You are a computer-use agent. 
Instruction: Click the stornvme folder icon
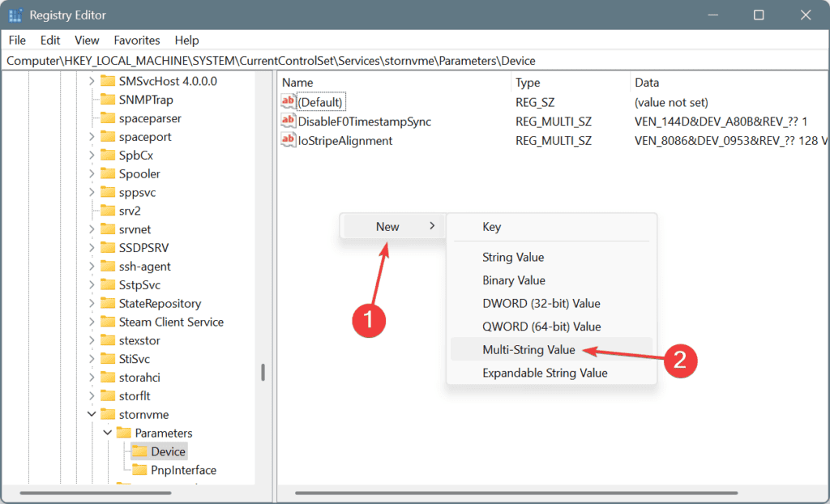point(108,415)
